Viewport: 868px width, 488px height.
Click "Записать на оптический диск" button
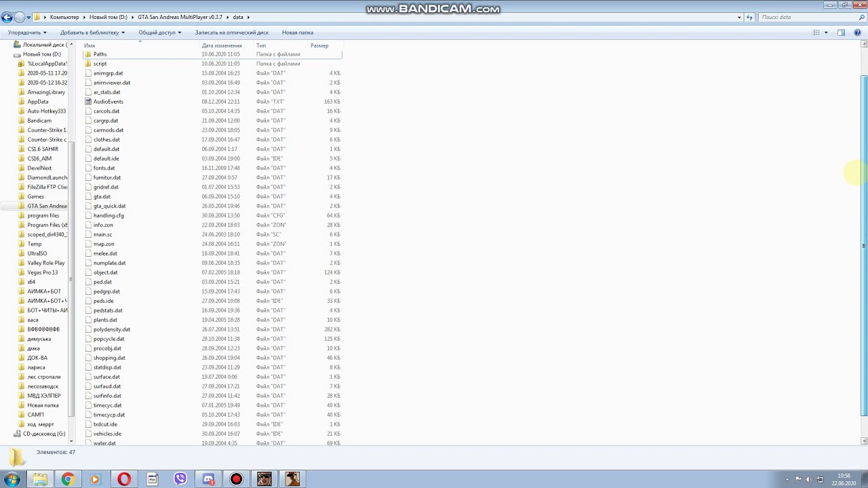(x=231, y=33)
